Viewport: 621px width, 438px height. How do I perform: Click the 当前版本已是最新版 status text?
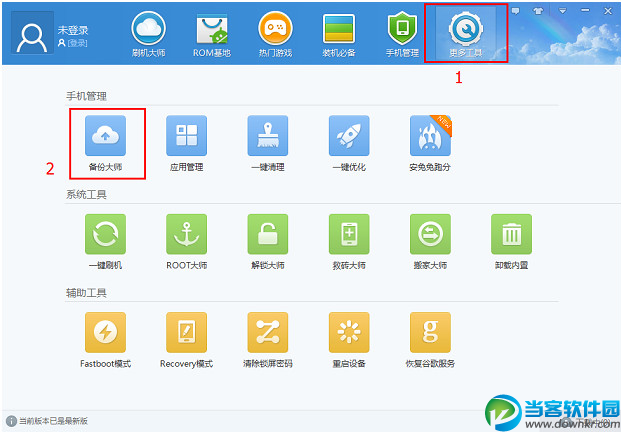(53, 421)
